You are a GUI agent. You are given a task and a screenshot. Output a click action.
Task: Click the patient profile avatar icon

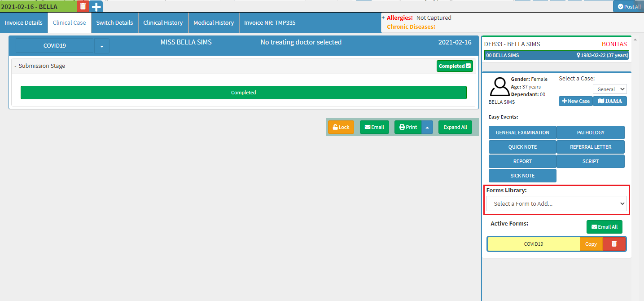499,87
